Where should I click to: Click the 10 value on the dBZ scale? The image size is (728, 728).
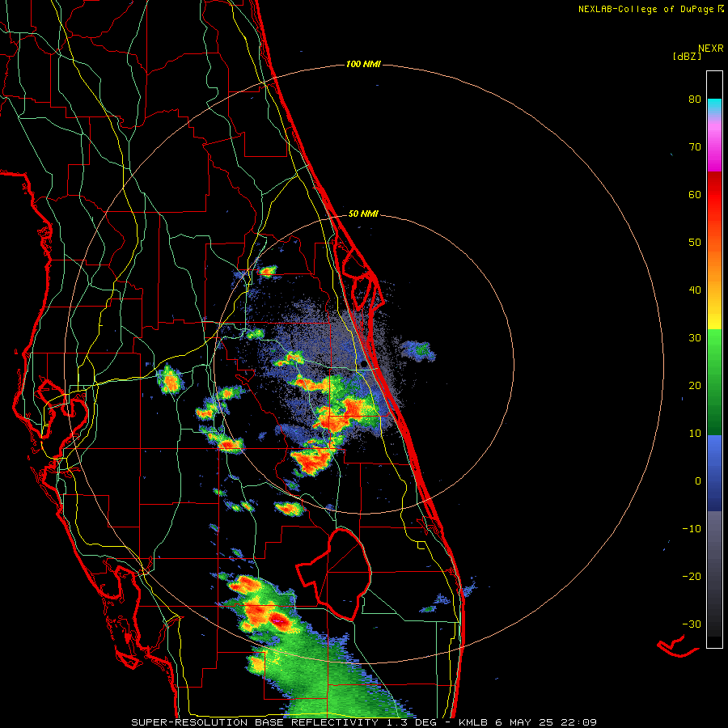(x=695, y=434)
